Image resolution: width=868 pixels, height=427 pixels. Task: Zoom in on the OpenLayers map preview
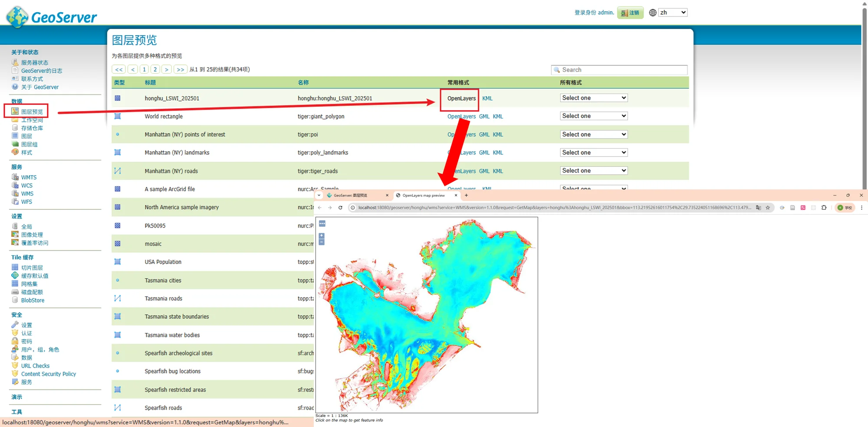(x=322, y=236)
